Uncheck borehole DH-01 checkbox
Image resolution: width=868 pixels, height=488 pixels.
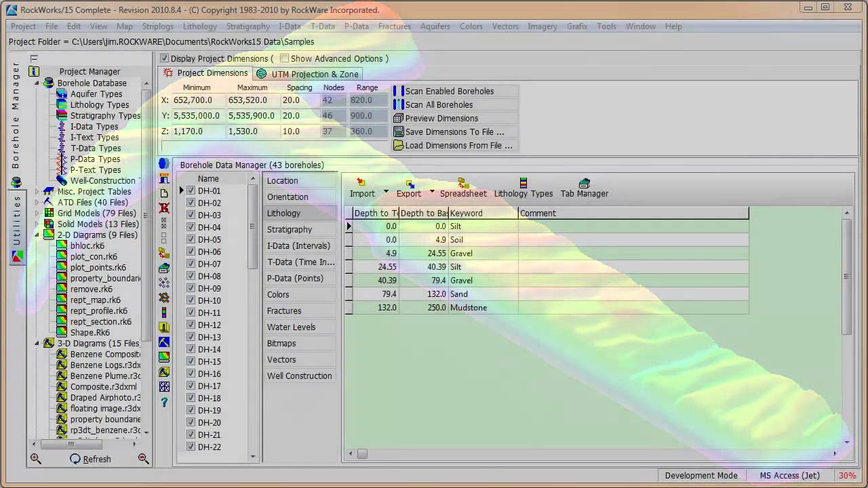tap(191, 190)
